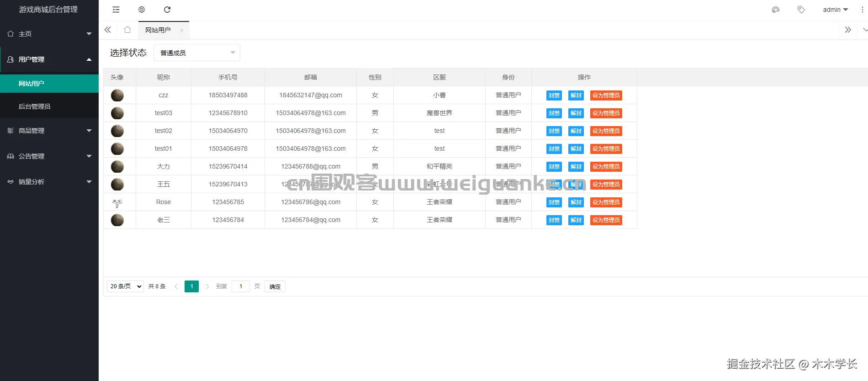Click previous page arrow in pagination

[x=176, y=286]
